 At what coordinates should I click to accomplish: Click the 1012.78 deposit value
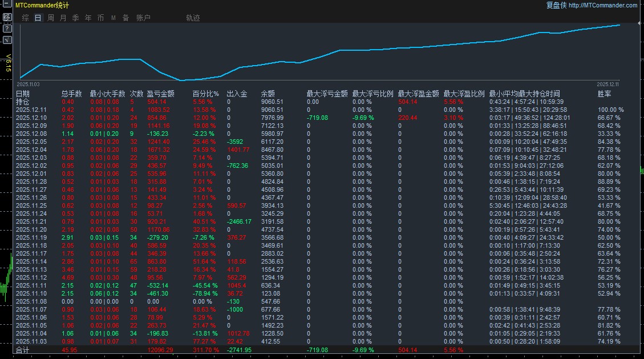tap(238, 333)
